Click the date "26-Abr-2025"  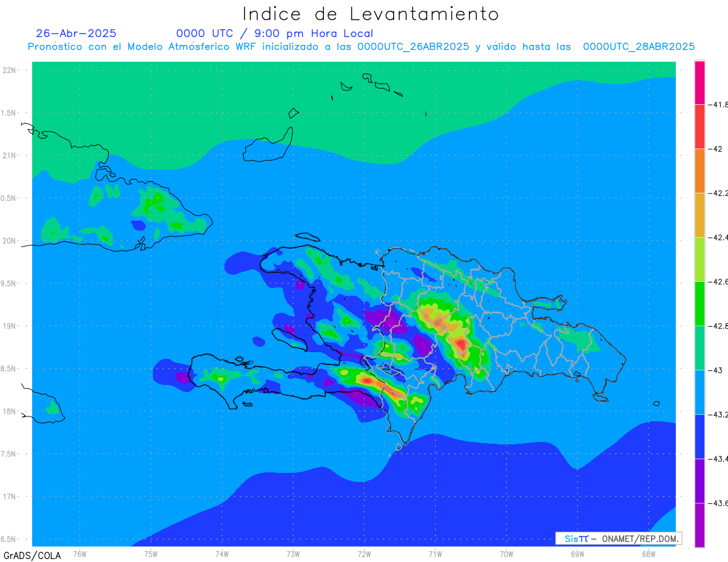76,33
